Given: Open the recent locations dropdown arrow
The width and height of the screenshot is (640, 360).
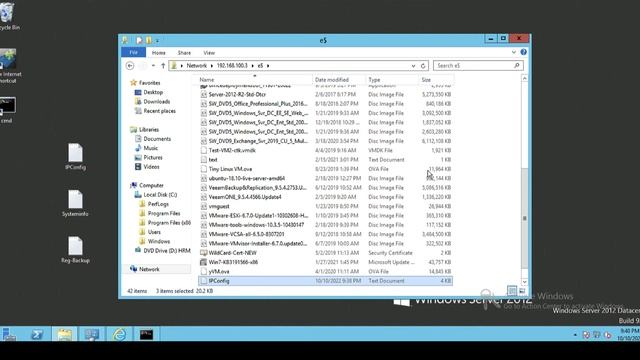Looking at the screenshot, I should point(153,65).
